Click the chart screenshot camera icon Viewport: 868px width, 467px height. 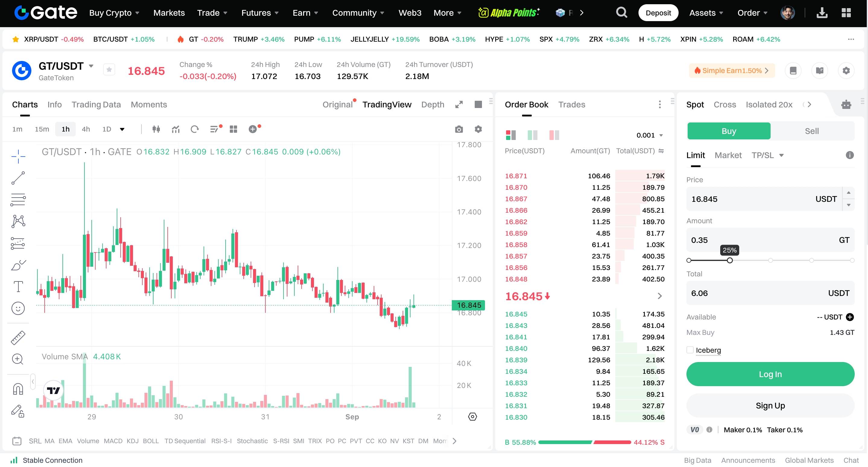[x=459, y=129]
